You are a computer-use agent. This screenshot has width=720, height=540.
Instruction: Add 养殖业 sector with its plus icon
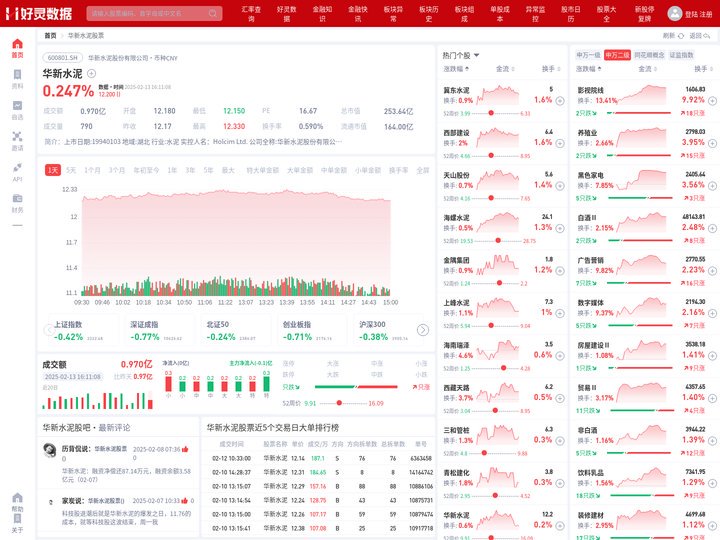[x=712, y=143]
